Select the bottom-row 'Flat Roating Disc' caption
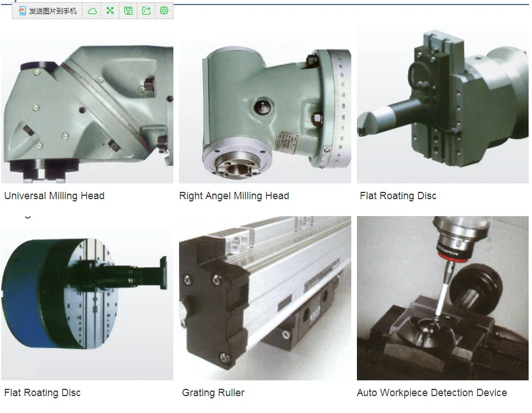The height and width of the screenshot is (413, 532). click(x=42, y=393)
